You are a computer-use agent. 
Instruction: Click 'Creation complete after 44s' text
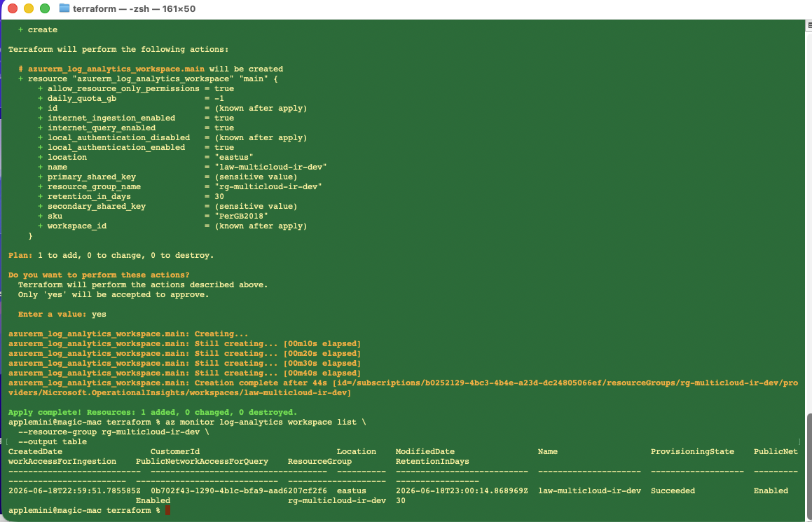click(261, 383)
